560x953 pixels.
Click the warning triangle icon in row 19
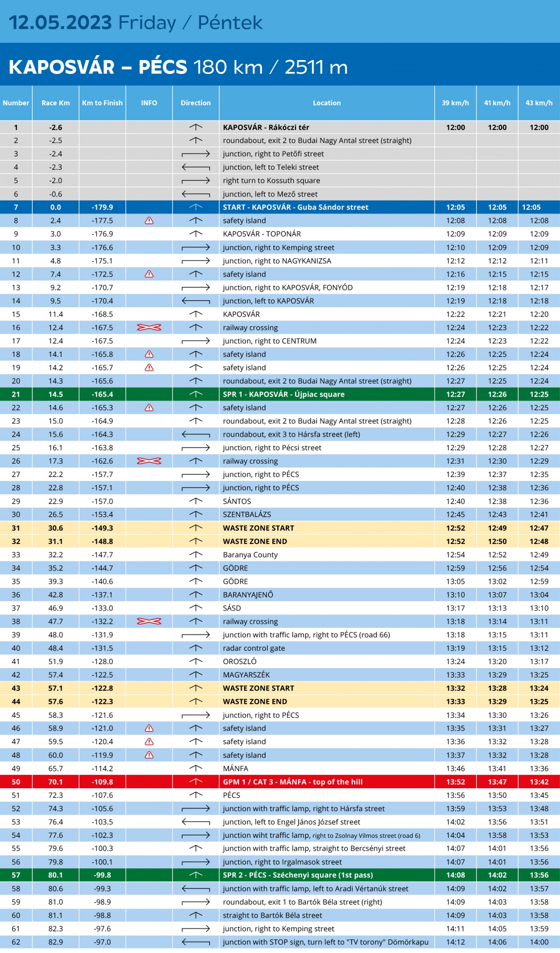[149, 368]
